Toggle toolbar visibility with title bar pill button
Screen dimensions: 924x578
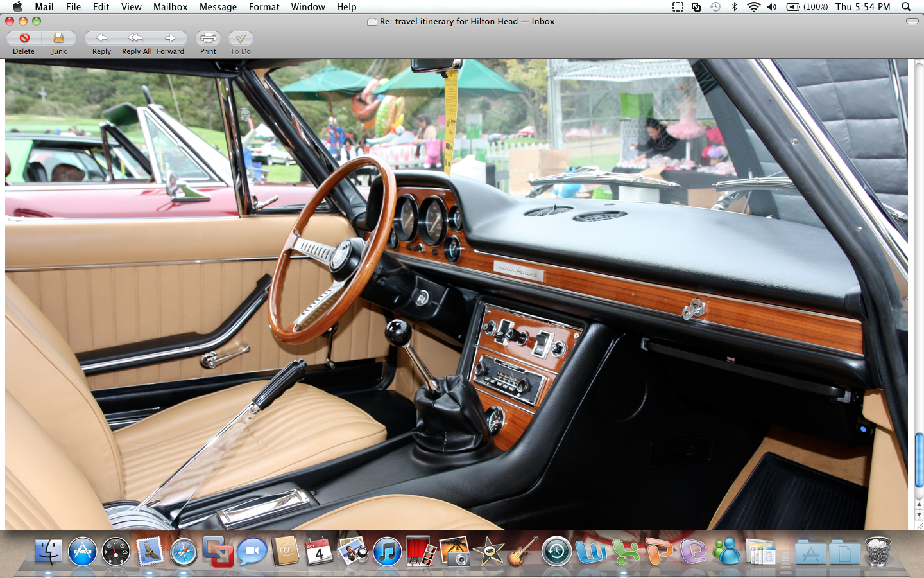(x=912, y=21)
